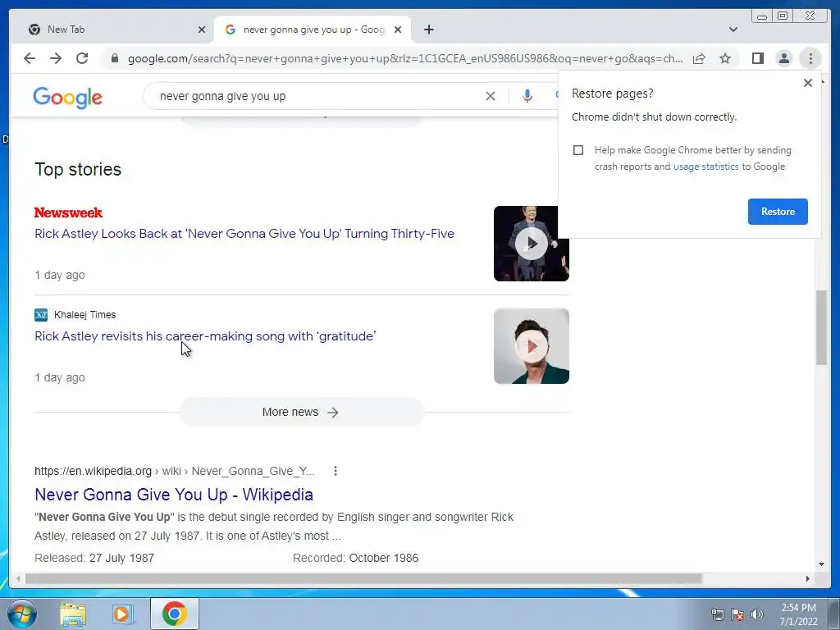Play the Khaleej Times video thumbnail

coord(532,346)
